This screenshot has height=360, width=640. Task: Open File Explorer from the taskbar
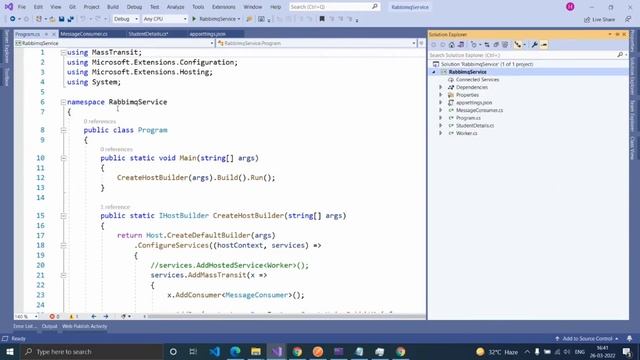[x=256, y=351]
